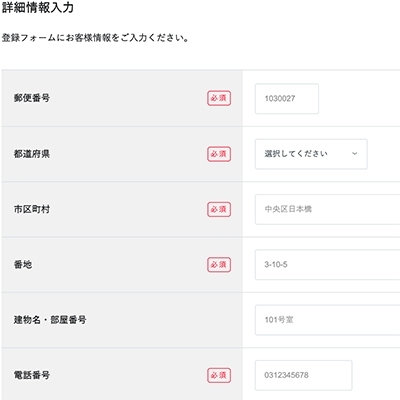Click the 郵便番号 postal code input field

pyautogui.click(x=287, y=99)
